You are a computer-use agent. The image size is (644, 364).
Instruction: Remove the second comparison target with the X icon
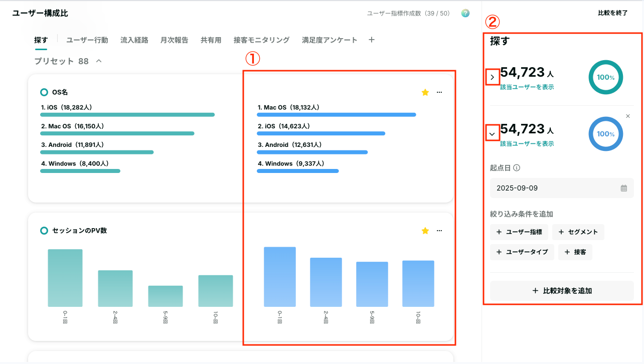click(x=628, y=116)
